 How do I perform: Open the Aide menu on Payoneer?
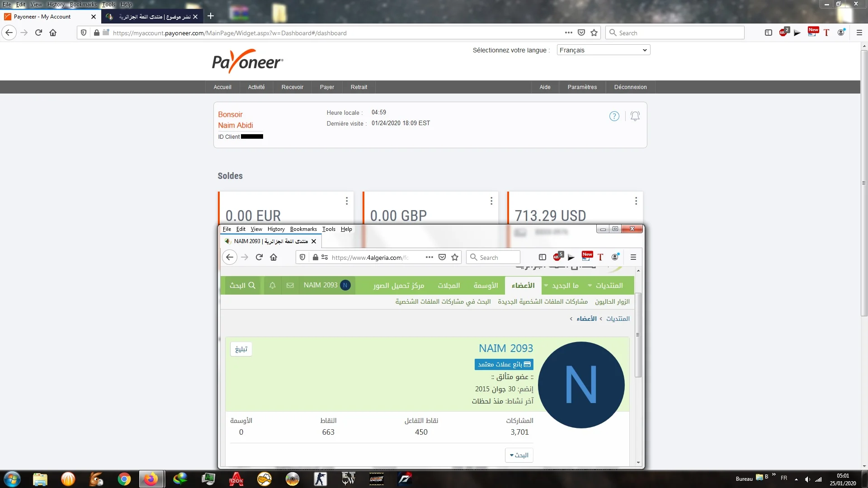(545, 87)
